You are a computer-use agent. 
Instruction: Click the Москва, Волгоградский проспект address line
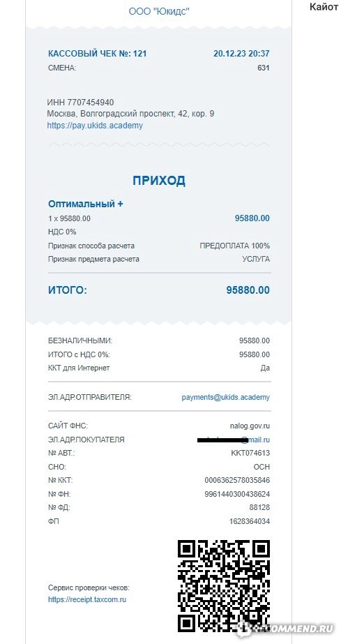click(x=130, y=114)
